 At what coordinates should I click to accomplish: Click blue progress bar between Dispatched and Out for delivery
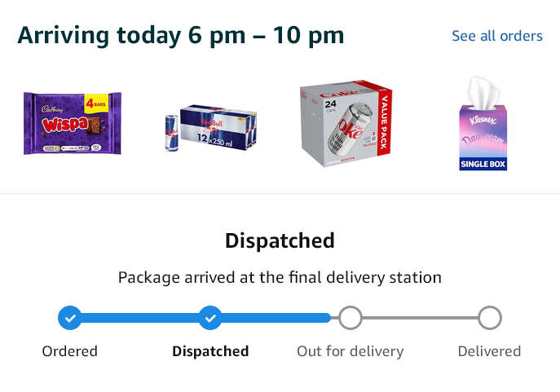pyautogui.click(x=276, y=318)
